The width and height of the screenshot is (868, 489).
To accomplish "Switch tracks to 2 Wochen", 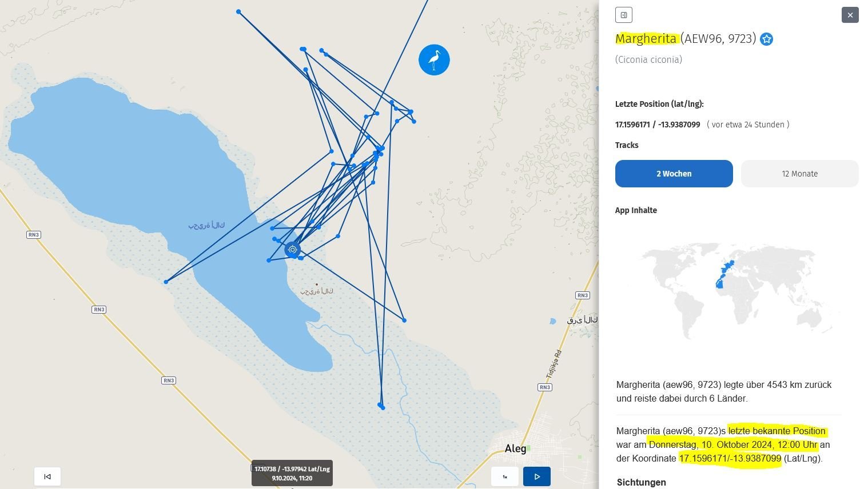I will click(x=674, y=174).
